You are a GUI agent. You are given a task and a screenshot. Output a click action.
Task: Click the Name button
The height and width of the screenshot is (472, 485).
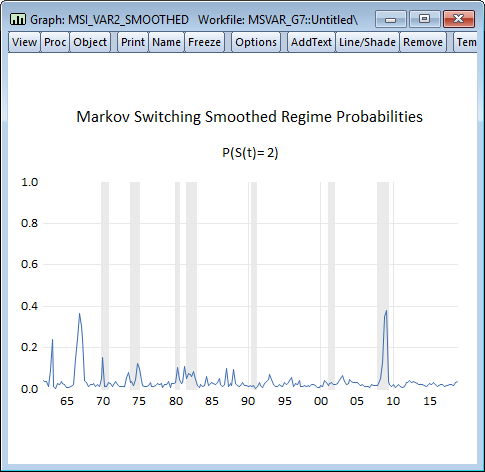click(x=166, y=42)
